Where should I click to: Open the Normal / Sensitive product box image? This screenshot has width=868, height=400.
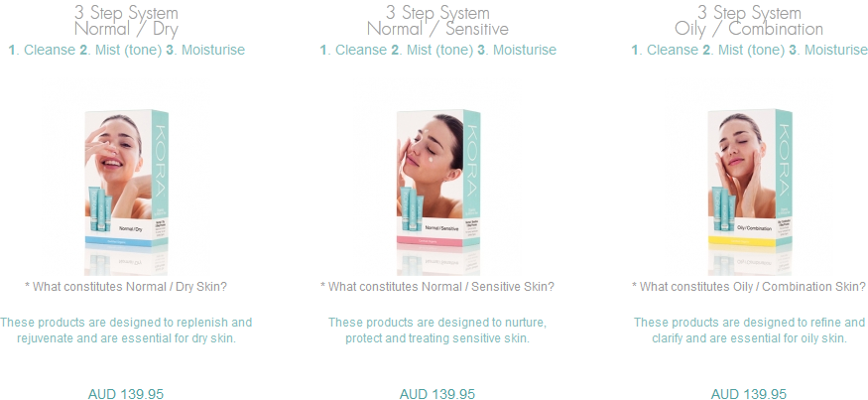pos(437,179)
